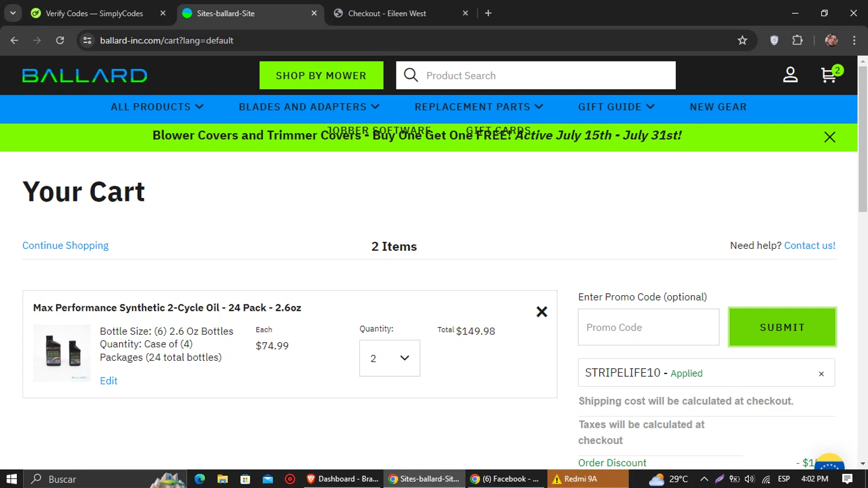Switch to the Dashboard - Brave taskbar window

[x=343, y=479]
